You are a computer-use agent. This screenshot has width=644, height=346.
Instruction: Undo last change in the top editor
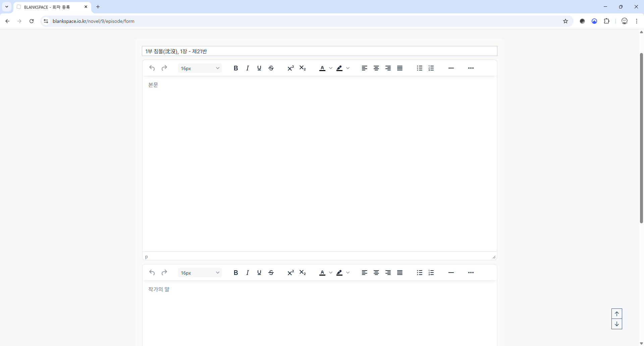pos(152,68)
